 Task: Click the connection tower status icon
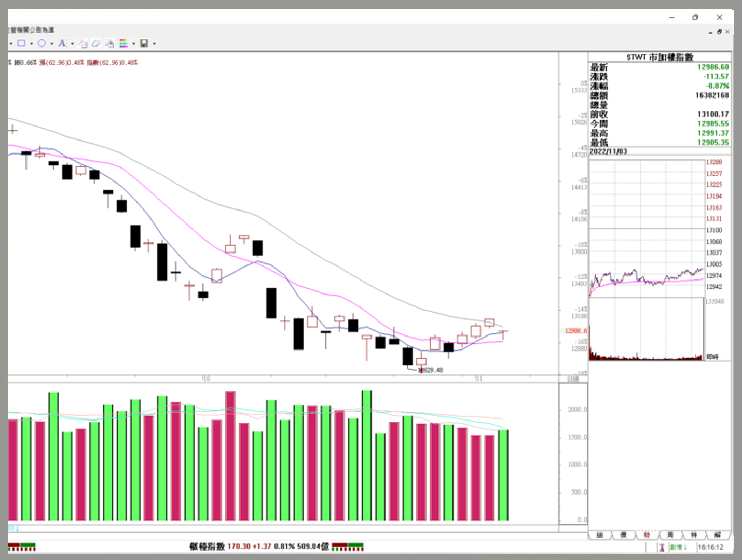tap(662, 548)
